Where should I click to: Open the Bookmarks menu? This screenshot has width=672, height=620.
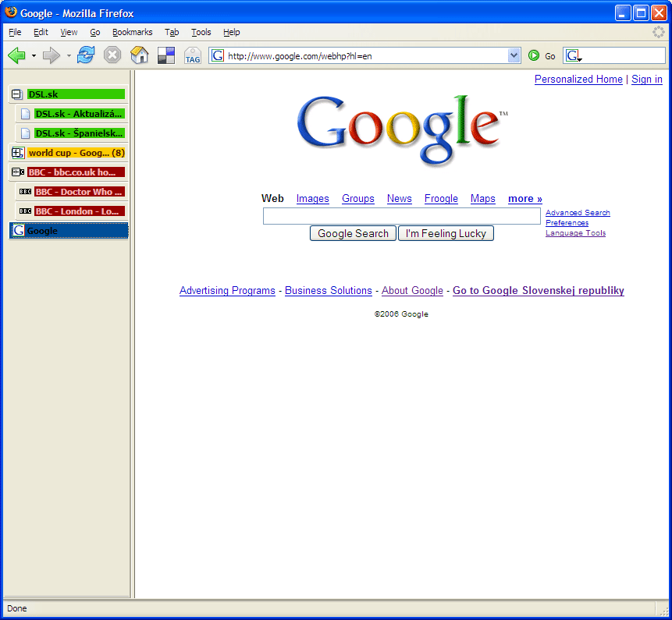click(x=132, y=32)
